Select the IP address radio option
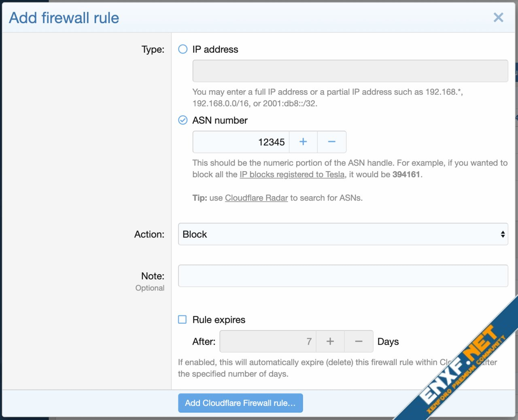The image size is (518, 420). coord(183,49)
